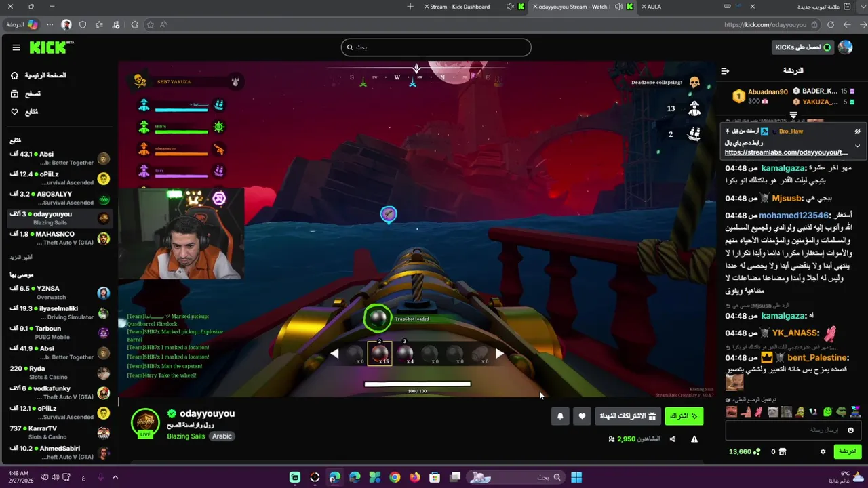Open the Windows Start menu
Viewport: 868px width, 488px height.
(x=576, y=477)
